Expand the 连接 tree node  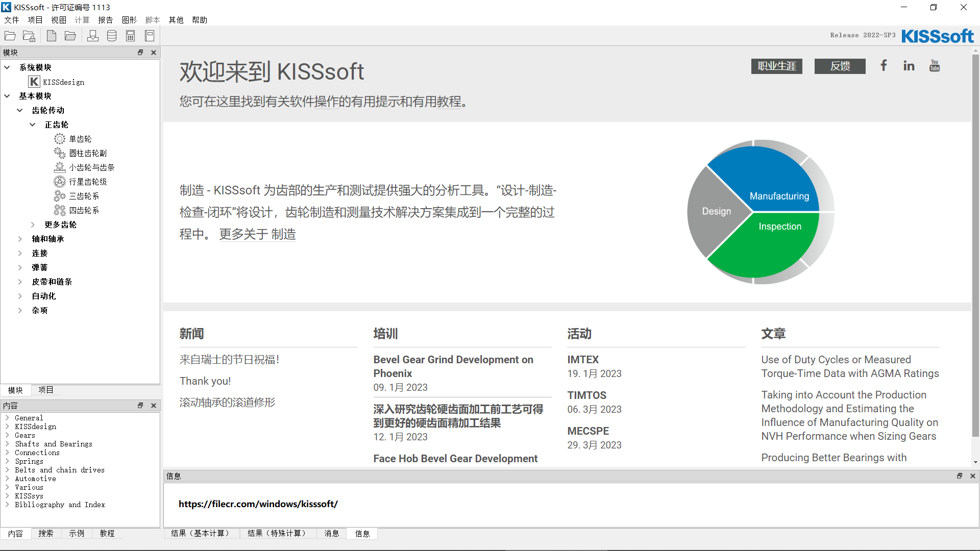(x=20, y=253)
